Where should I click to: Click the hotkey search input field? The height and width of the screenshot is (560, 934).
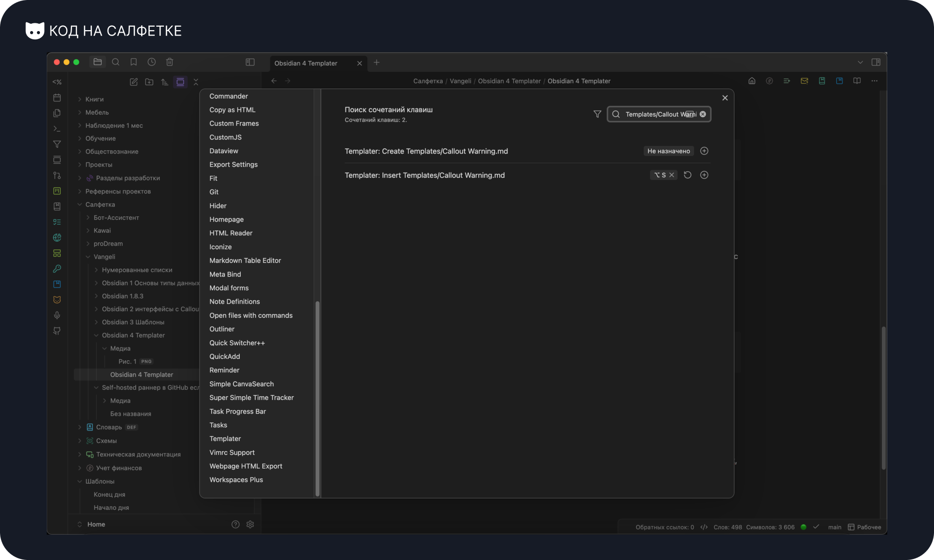659,114
